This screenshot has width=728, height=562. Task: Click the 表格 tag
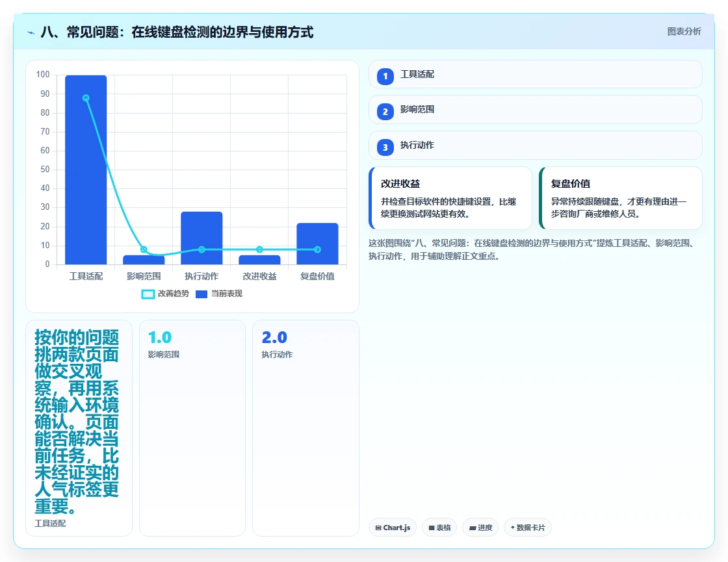pos(439,528)
